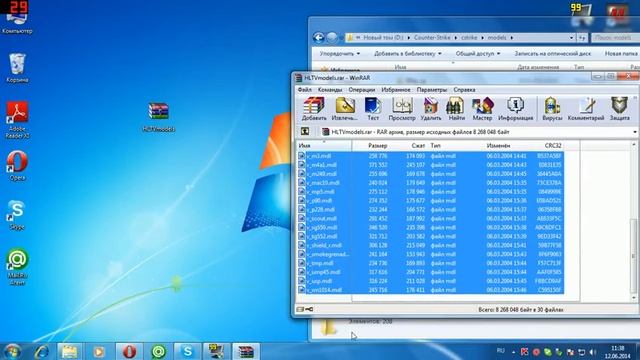Expand the Упорядочить dropdown in Explorer
640x360 pixels.
tap(340, 53)
